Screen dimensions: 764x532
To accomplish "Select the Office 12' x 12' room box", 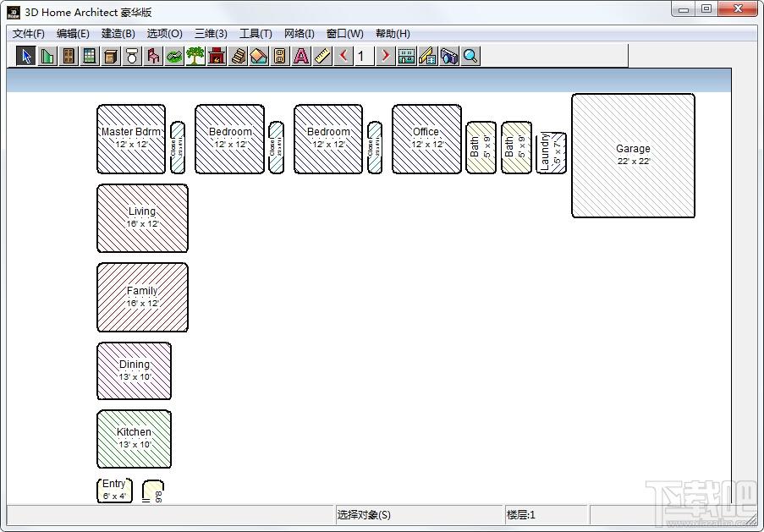I will [426, 139].
